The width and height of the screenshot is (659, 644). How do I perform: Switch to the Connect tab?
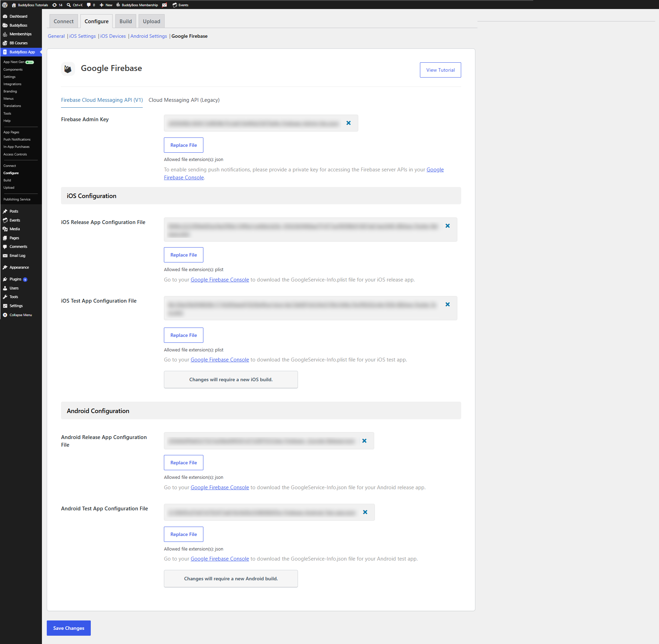pos(64,21)
